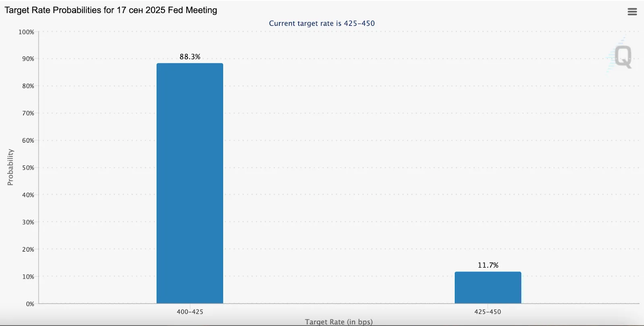Click the 425-450 axis label
The width and height of the screenshot is (644, 326).
(488, 311)
